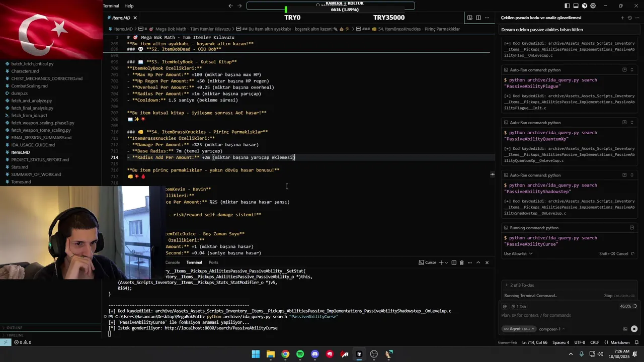
Task: Expand the 2 of 3 To-dos list
Action: [522, 285]
